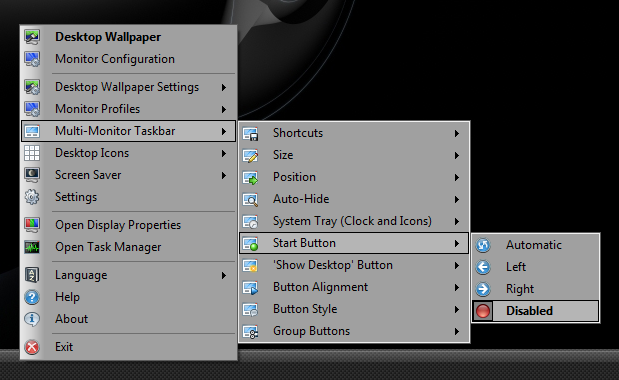Choose Left for Start Button placement
This screenshot has height=380, width=619.
click(535, 267)
